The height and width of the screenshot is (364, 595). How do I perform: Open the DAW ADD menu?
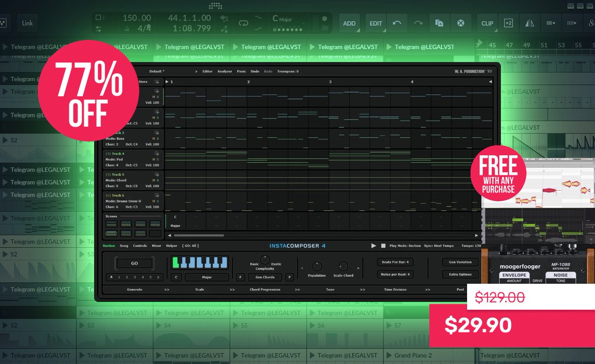(349, 23)
